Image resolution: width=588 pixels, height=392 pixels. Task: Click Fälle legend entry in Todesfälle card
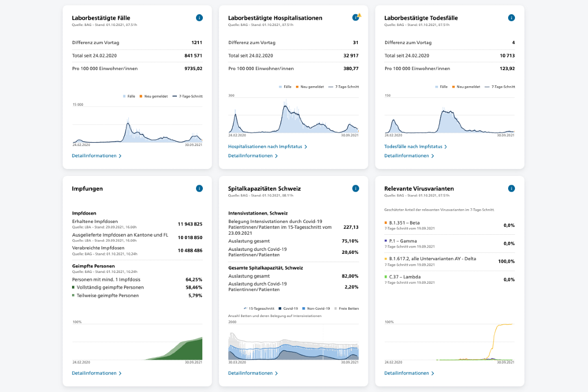[x=441, y=87]
